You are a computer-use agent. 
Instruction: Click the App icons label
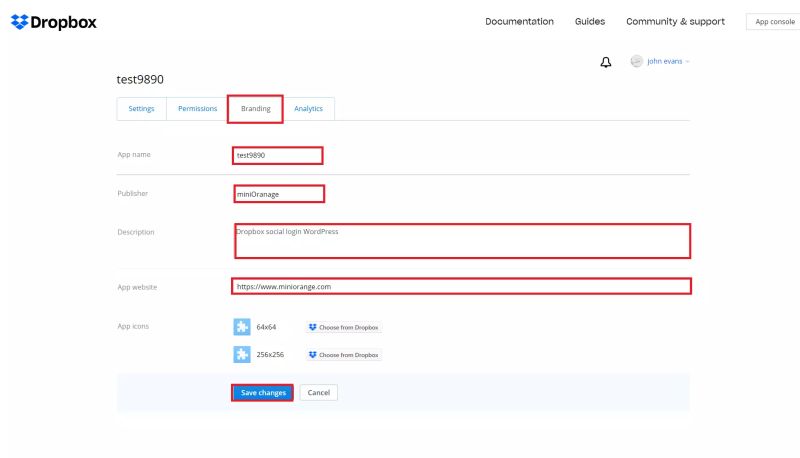133,326
